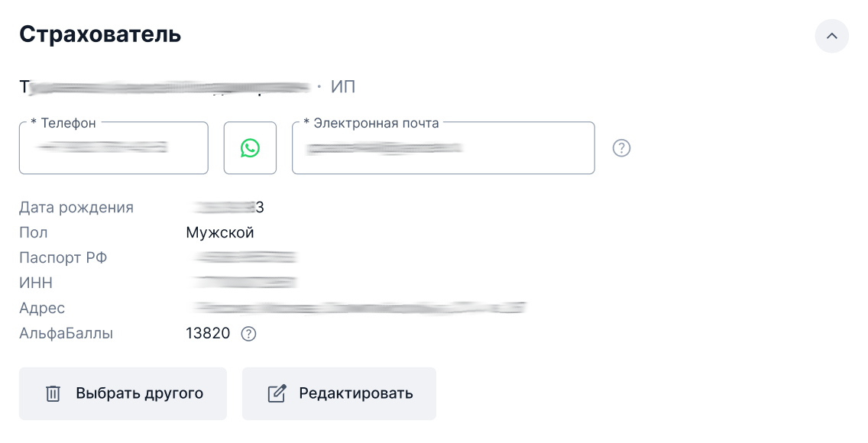Image resolution: width=868 pixels, height=443 pixels.
Task: Click the 13820 points value
Action: pyautogui.click(x=208, y=334)
